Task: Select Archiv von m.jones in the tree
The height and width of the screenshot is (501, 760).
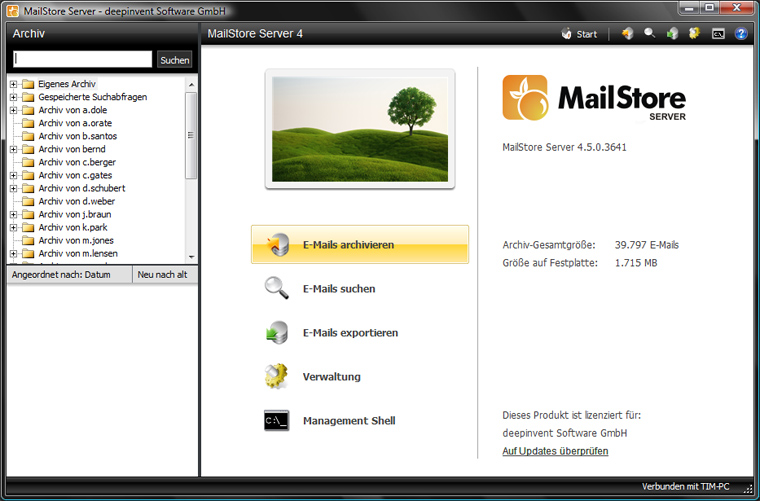Action: (76, 241)
